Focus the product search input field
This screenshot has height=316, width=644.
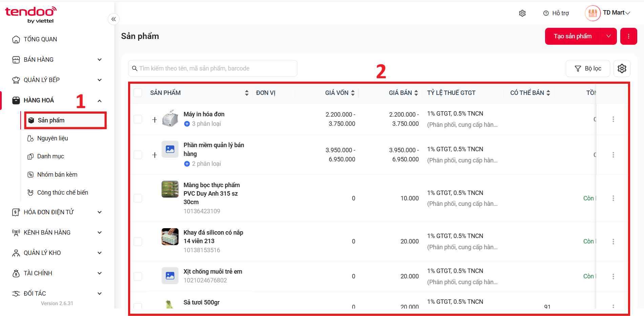[213, 68]
